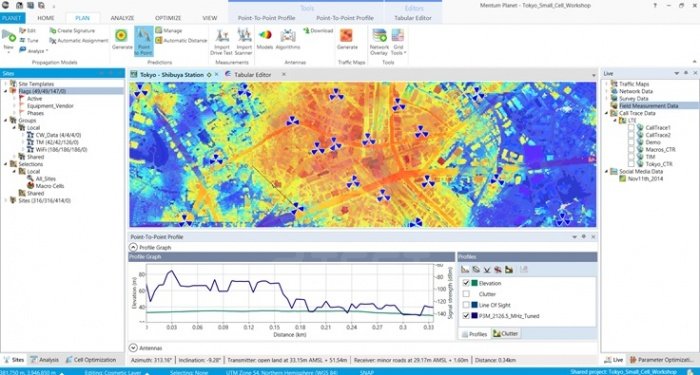Collapse the Flags tree node
The height and width of the screenshot is (375, 700).
tap(5, 91)
